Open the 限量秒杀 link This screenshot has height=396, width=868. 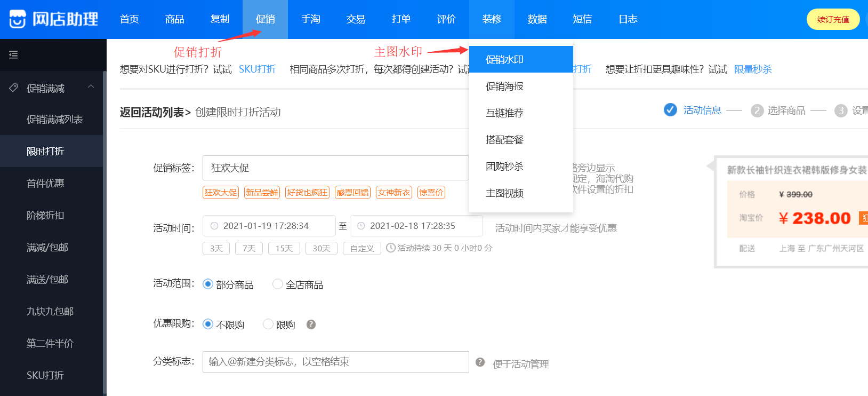coord(753,69)
